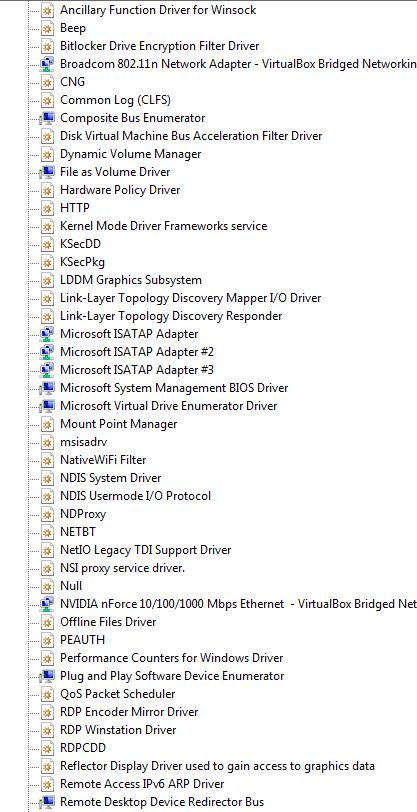Select QoS Packet Scheduler

(118, 694)
